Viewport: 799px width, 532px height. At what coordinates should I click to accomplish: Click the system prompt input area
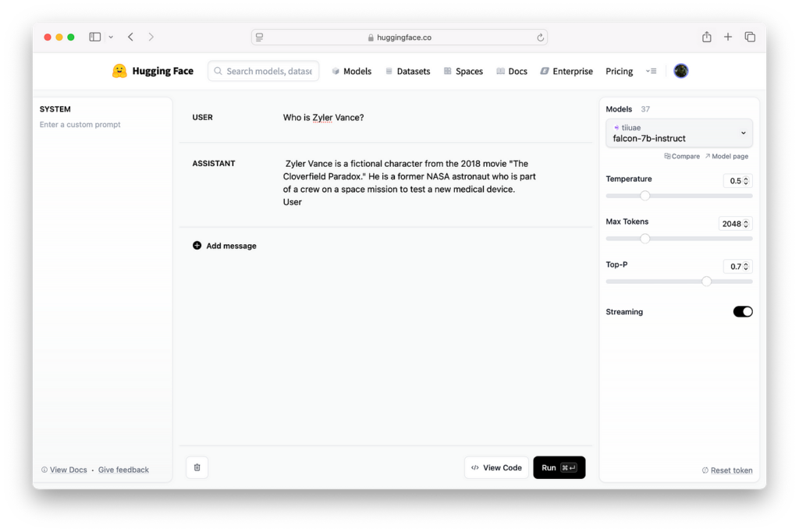(x=80, y=124)
